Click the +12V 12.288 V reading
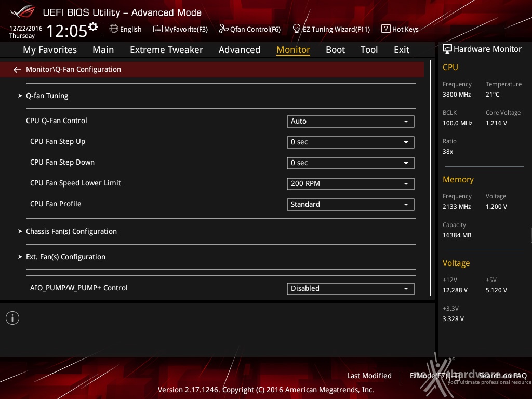This screenshot has width=532, height=399. pos(455,290)
